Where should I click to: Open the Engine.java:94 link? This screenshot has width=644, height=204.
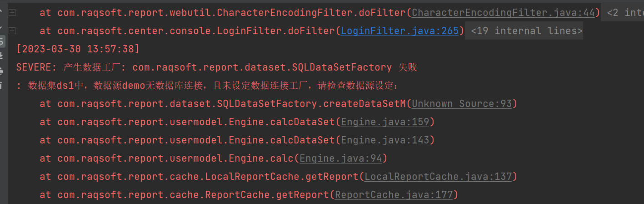click(x=340, y=158)
